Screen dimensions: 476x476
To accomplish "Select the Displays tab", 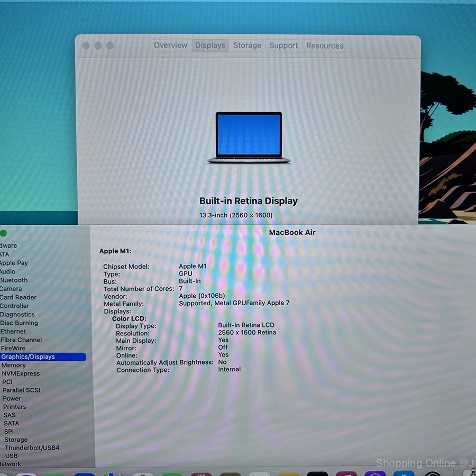I will click(210, 45).
